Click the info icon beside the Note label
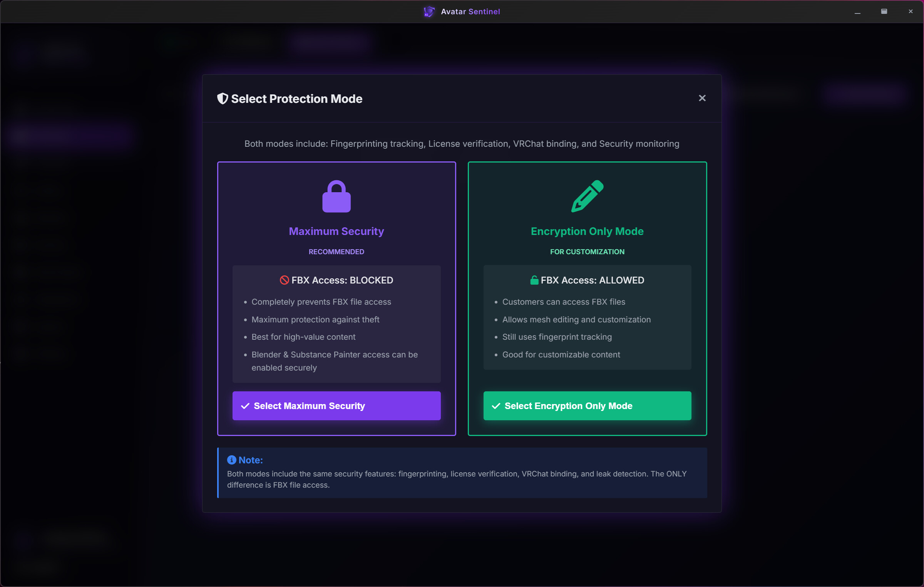 [x=231, y=460]
